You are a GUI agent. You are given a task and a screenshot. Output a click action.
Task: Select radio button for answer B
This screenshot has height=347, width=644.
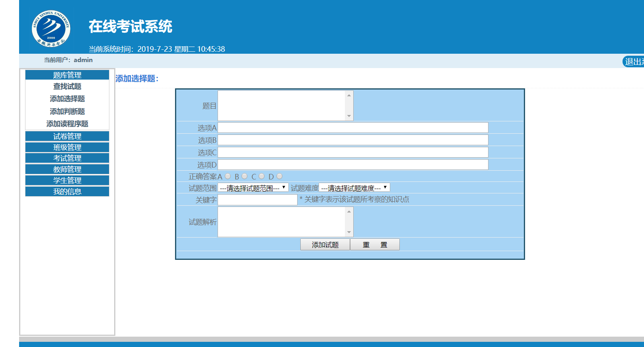tap(244, 176)
